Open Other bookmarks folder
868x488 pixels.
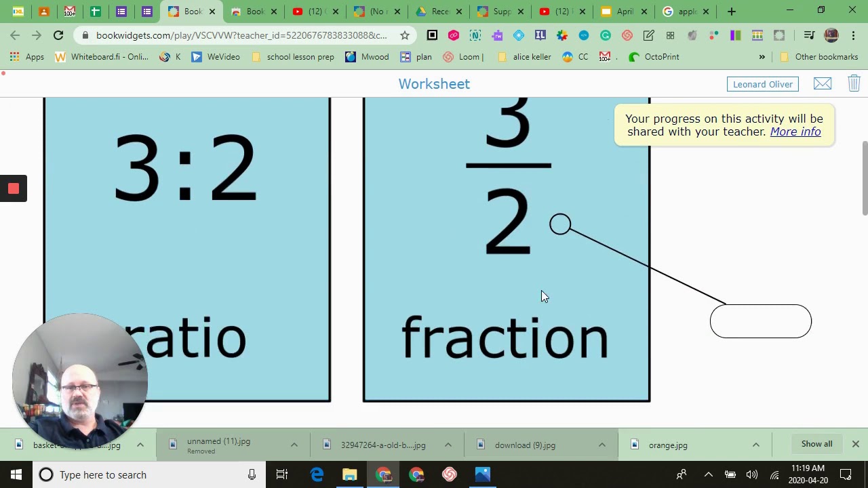tap(819, 57)
